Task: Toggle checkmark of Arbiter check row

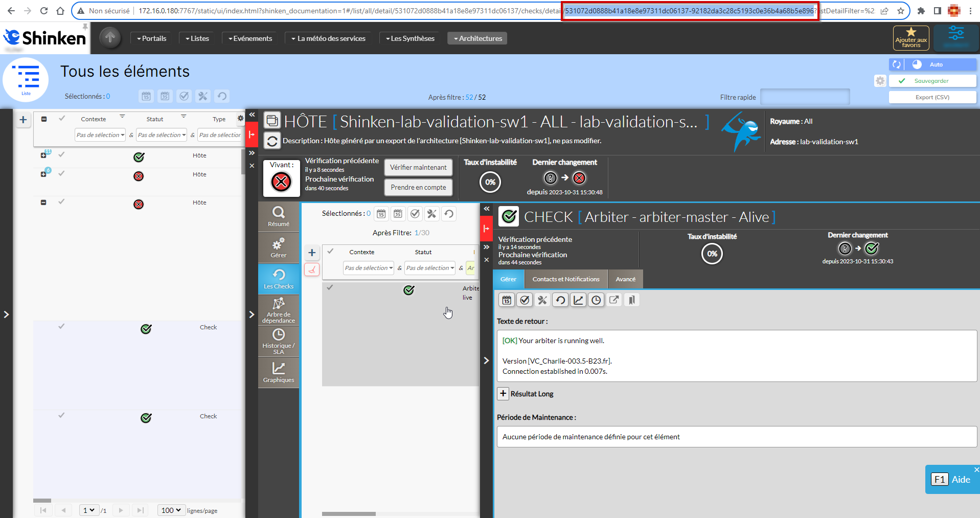Action: point(330,287)
